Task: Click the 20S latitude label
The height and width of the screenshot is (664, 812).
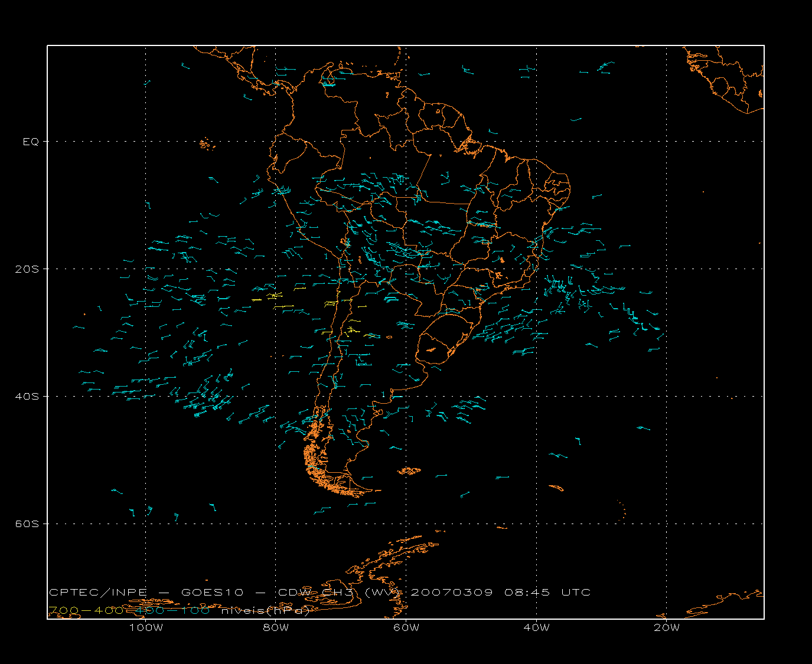Action: tap(27, 269)
